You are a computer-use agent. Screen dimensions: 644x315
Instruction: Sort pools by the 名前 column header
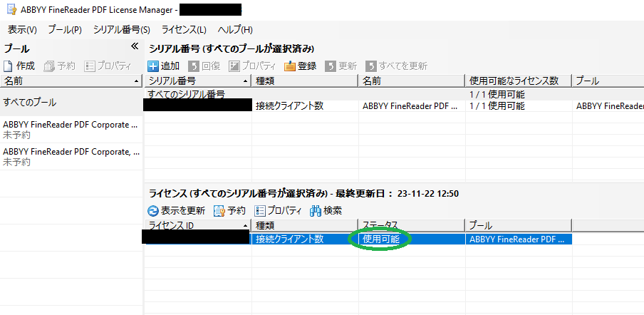click(x=71, y=81)
